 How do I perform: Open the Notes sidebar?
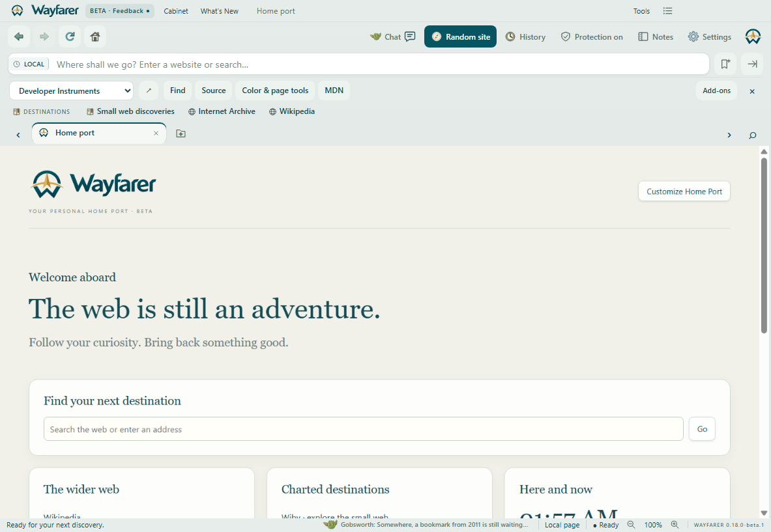(x=656, y=37)
